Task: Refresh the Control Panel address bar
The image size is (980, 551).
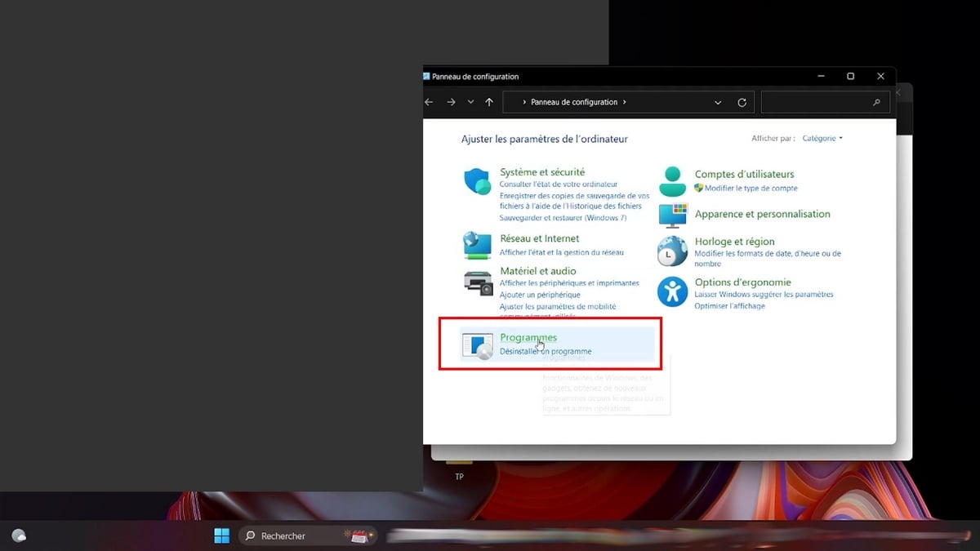Action: 742,103
